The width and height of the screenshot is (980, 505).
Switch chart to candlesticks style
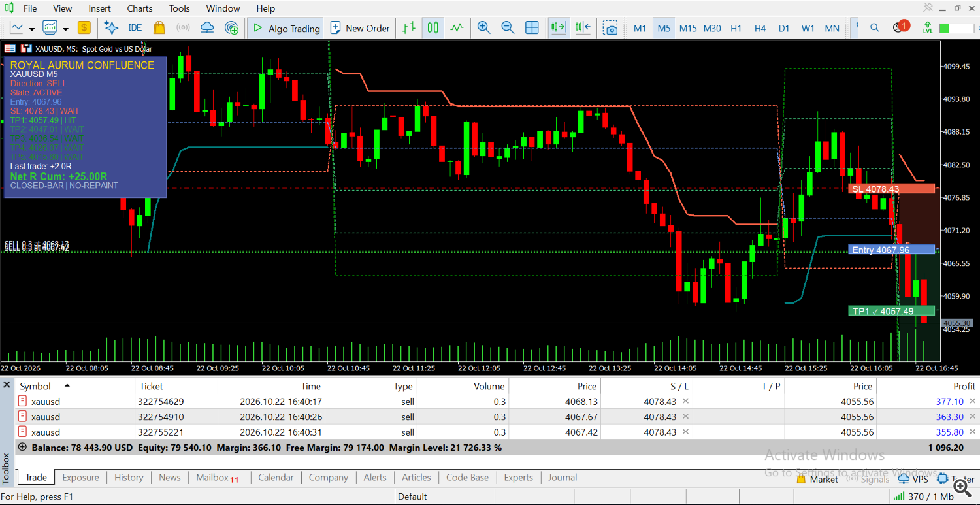[x=433, y=27]
